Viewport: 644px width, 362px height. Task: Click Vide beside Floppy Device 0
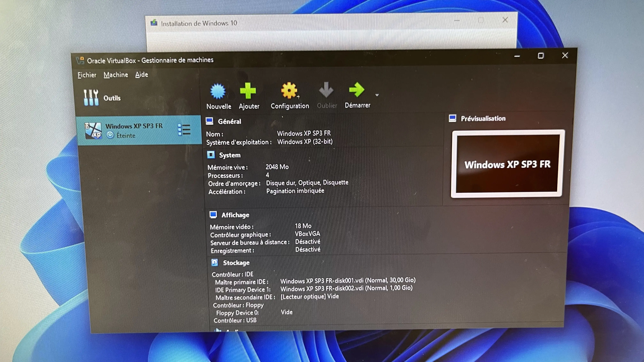pyautogui.click(x=287, y=312)
